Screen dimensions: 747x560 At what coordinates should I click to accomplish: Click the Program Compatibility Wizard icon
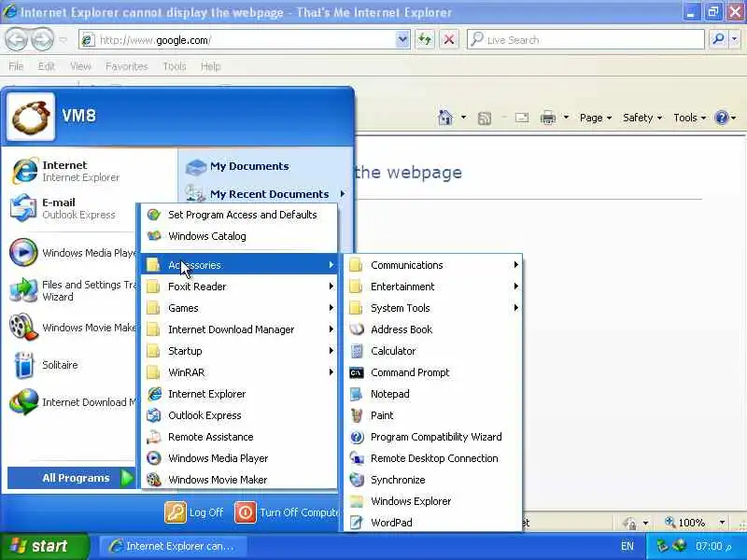click(x=357, y=437)
